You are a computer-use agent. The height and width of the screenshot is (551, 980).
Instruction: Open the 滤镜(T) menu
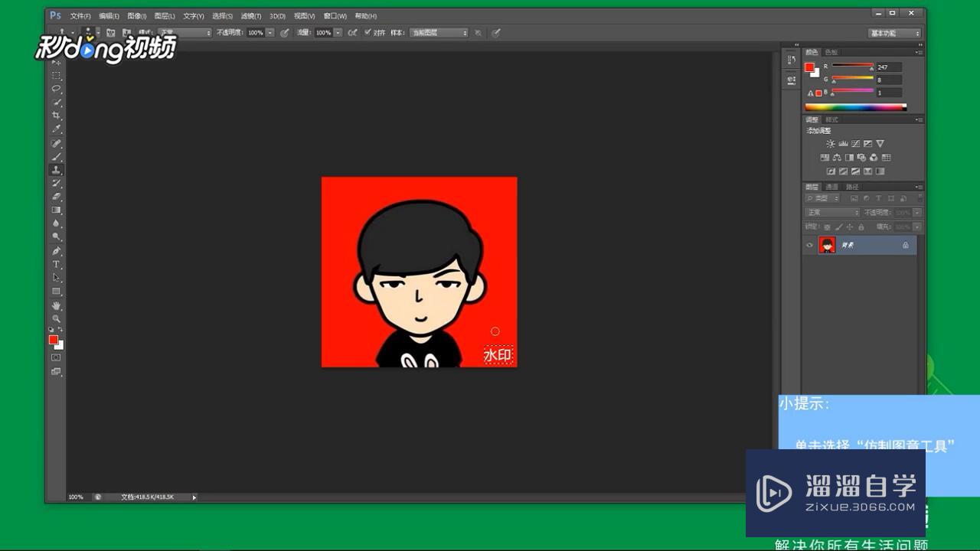[251, 16]
